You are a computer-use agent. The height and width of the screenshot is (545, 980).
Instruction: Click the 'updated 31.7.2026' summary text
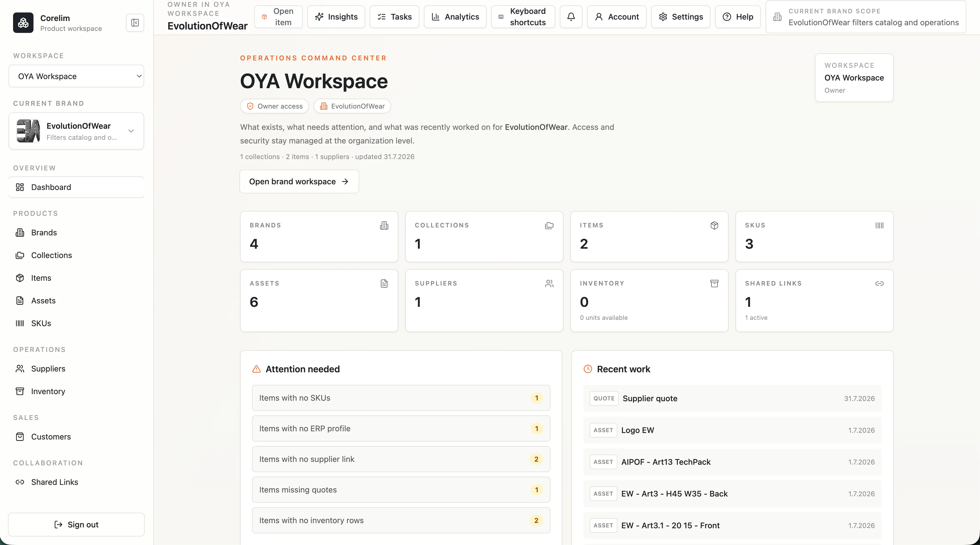385,157
